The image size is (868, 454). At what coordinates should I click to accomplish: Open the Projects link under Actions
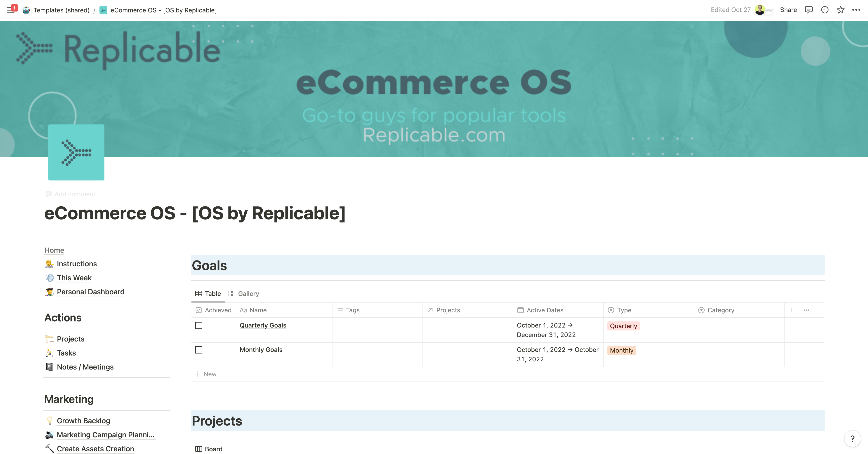71,339
